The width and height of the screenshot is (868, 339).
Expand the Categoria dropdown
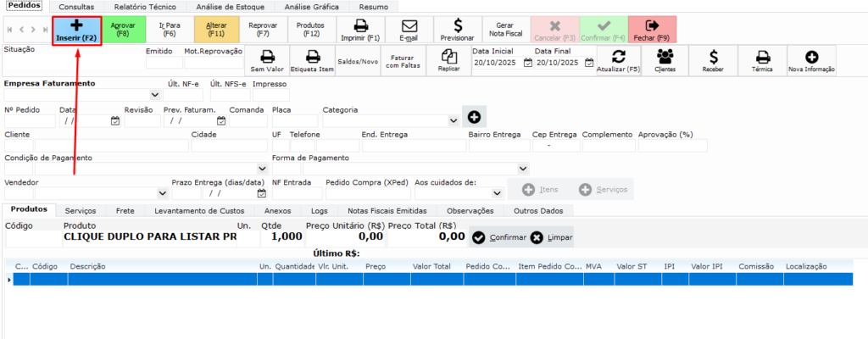coord(453,121)
